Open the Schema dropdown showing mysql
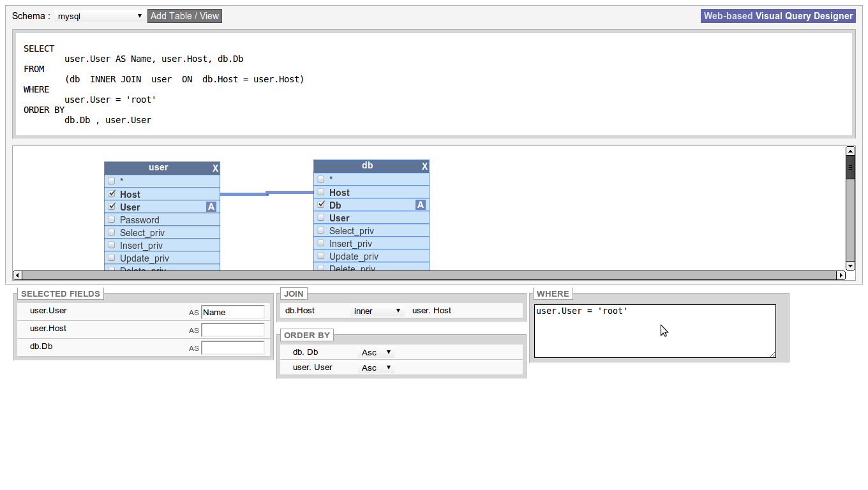The image size is (868, 490). [x=99, y=15]
